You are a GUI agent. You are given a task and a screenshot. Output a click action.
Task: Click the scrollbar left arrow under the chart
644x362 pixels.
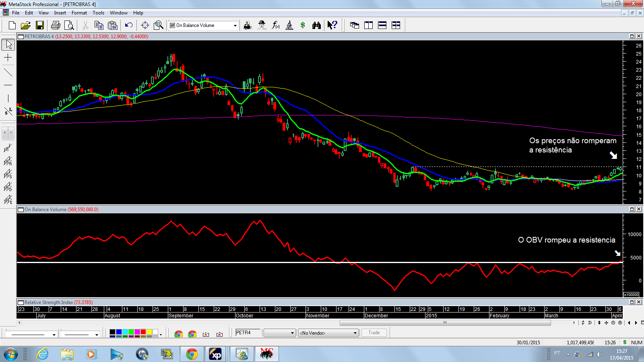point(19,323)
